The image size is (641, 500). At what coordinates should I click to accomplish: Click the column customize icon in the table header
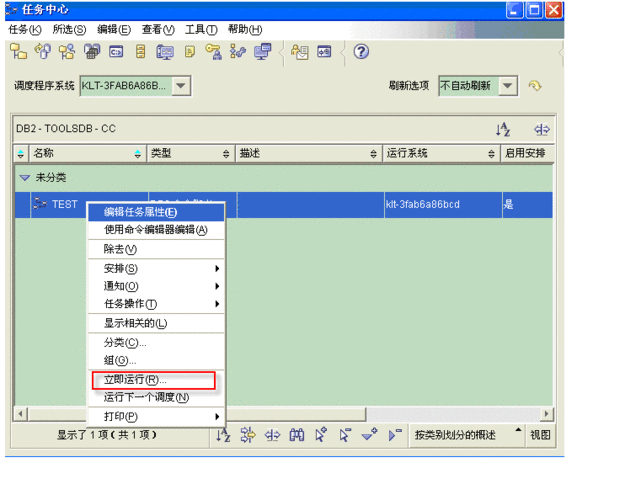point(542,129)
